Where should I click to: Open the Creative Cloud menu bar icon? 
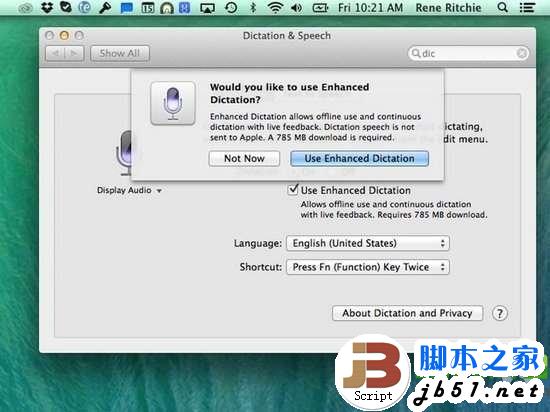click(26, 8)
